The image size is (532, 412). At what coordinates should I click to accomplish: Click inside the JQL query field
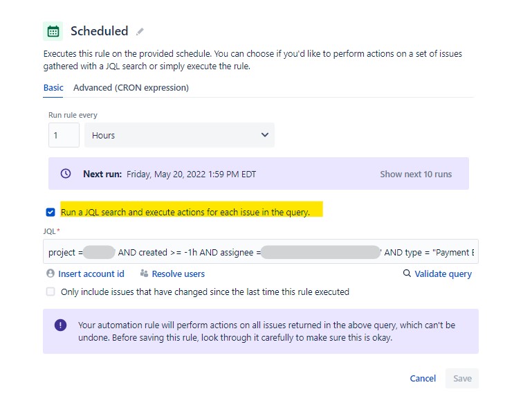pyautogui.click(x=261, y=251)
